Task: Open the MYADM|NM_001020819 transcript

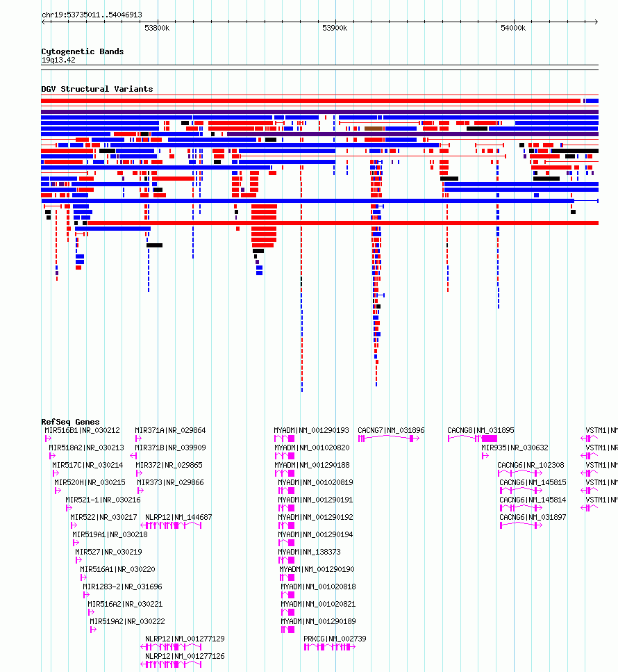Action: (x=316, y=482)
